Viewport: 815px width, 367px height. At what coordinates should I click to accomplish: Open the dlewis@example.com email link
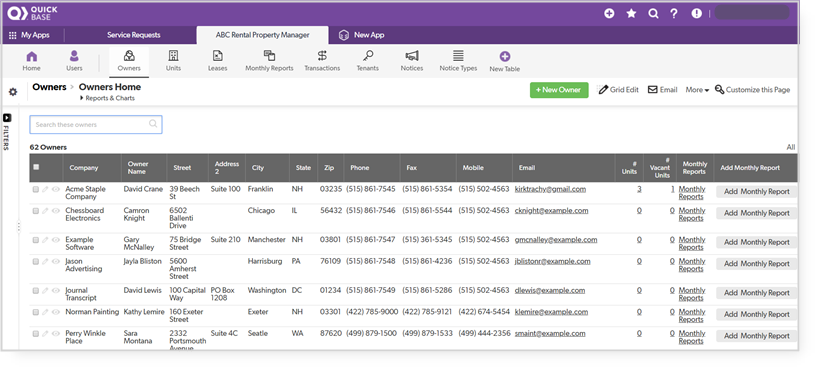[x=550, y=291]
